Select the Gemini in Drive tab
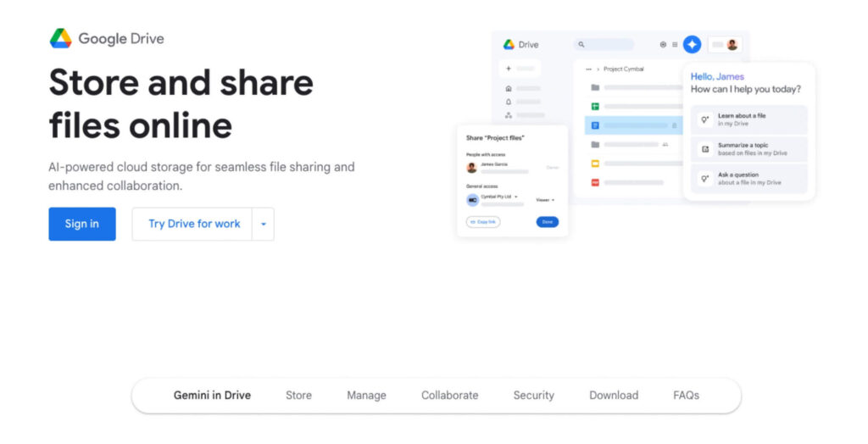Image resolution: width=868 pixels, height=444 pixels. click(x=212, y=396)
